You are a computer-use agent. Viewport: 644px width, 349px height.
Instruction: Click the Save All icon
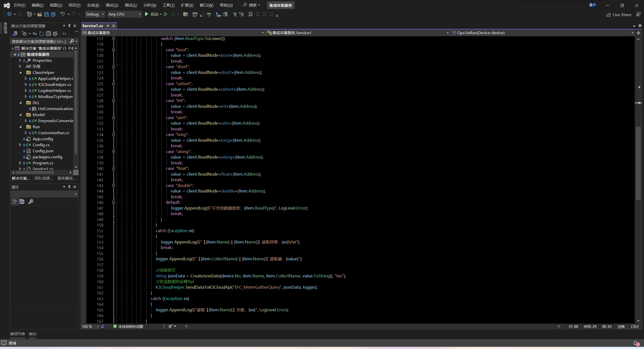pyautogui.click(x=53, y=14)
